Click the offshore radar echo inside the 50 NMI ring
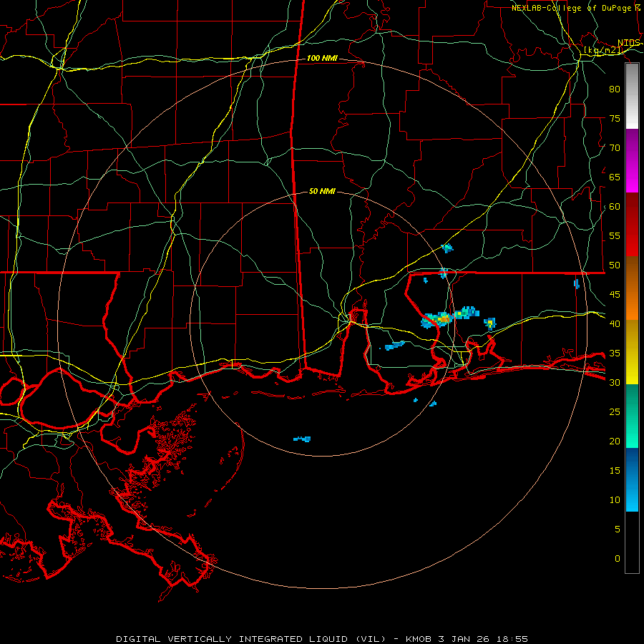This screenshot has width=644, height=644. click(x=302, y=439)
